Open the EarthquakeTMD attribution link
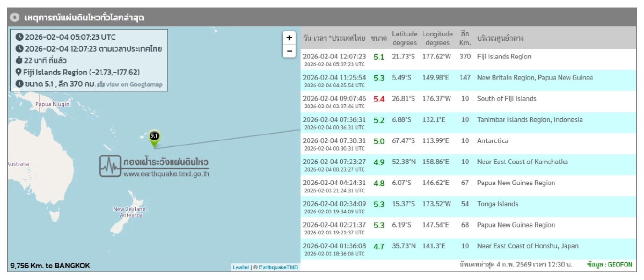This screenshot has width=644, height=280. click(x=279, y=267)
